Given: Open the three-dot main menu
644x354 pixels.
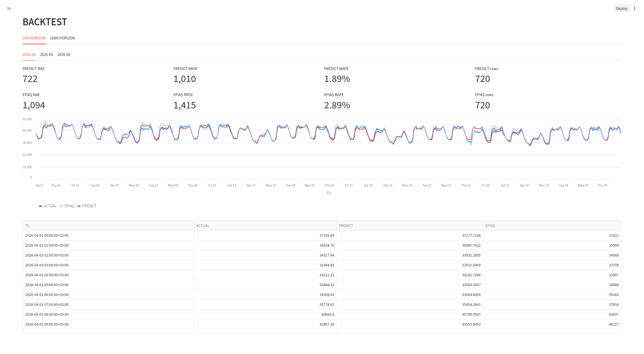Looking at the screenshot, I should pos(635,8).
